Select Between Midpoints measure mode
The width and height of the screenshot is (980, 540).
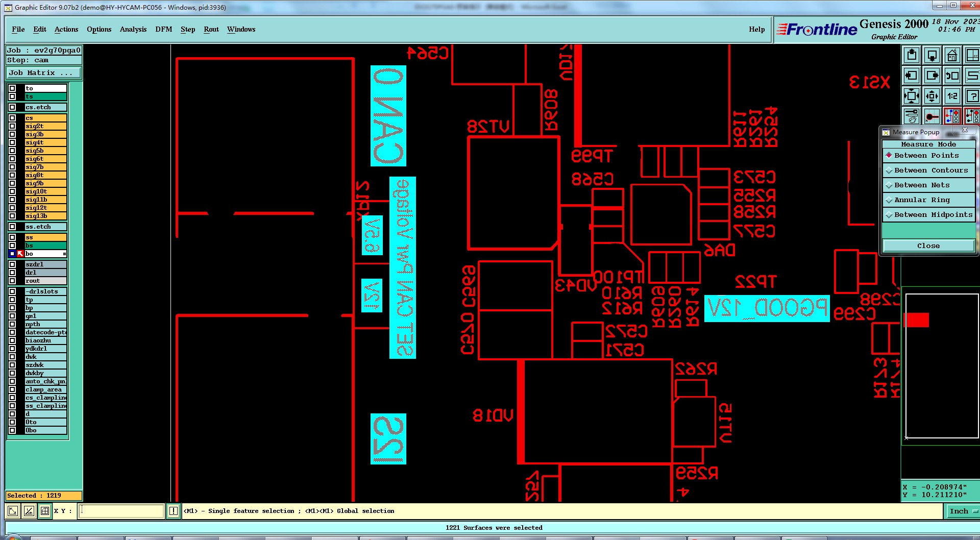928,215
